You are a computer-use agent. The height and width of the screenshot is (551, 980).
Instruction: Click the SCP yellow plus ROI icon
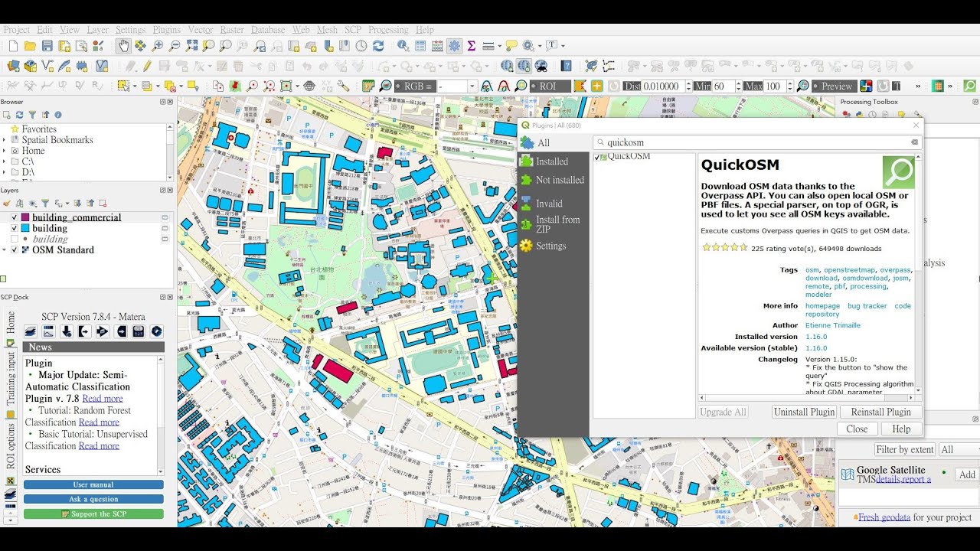596,86
